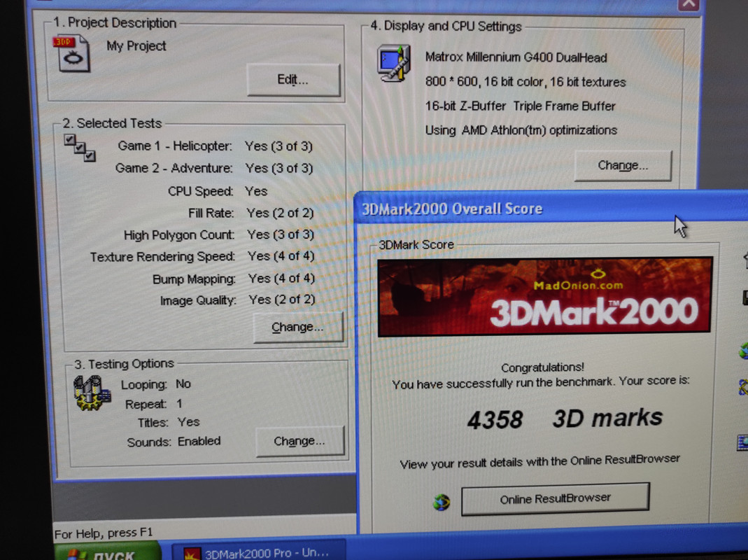This screenshot has height=560, width=748.
Task: Click the 'Image Quality:' row
Action: pos(238,300)
